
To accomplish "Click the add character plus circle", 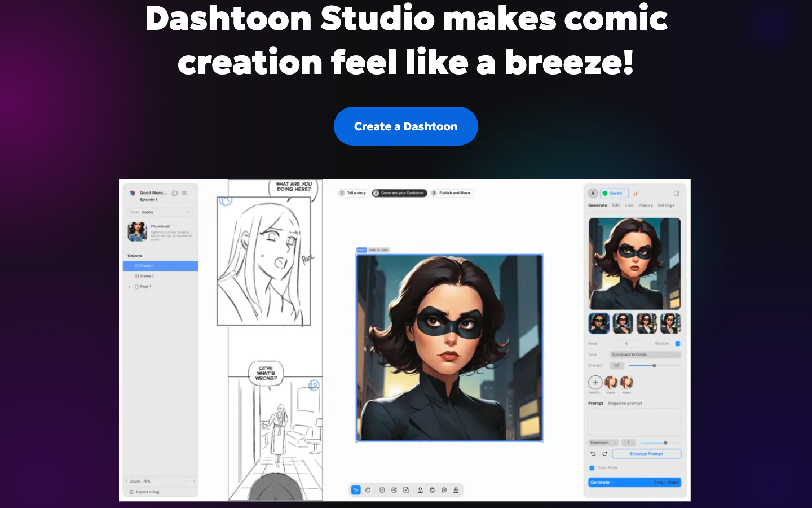I will [x=595, y=383].
